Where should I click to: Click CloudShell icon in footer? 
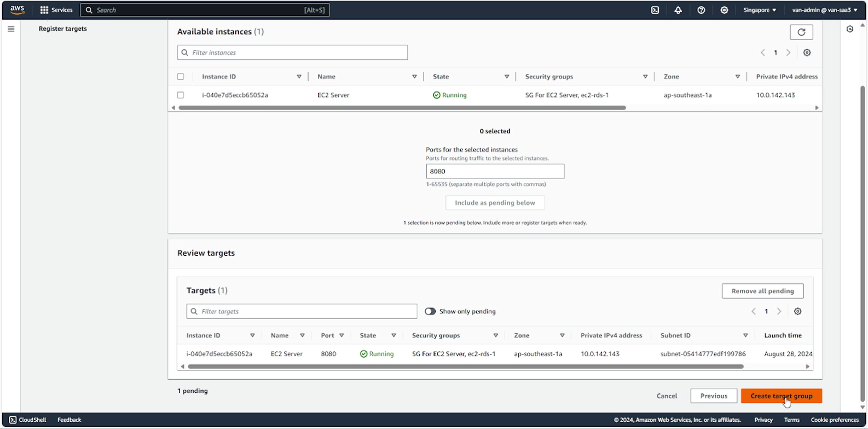click(x=13, y=420)
